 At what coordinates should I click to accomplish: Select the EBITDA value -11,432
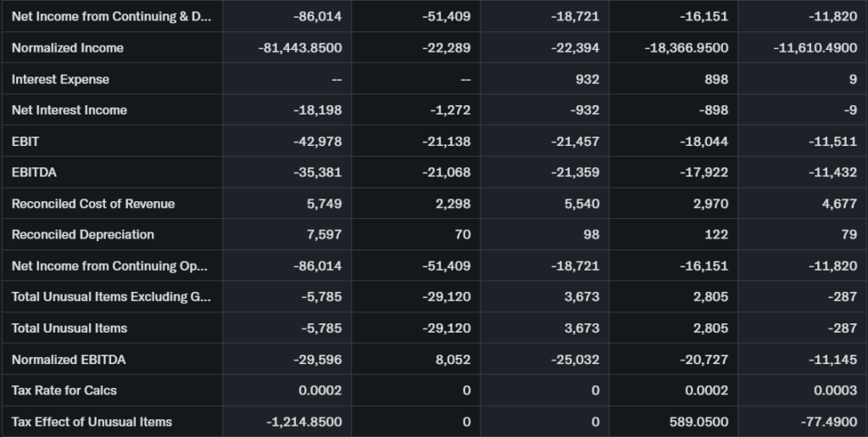pyautogui.click(x=832, y=172)
